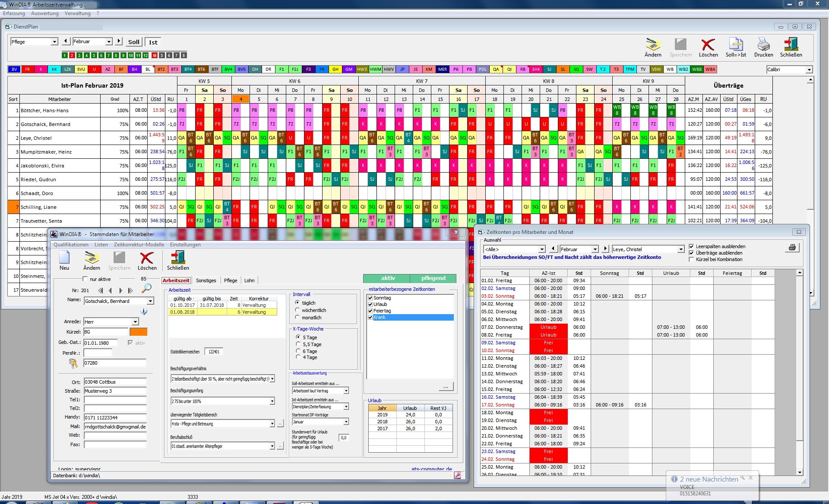The image size is (829, 504).
Task: Click the Neu icon in Stammdaten window
Action: point(64,258)
